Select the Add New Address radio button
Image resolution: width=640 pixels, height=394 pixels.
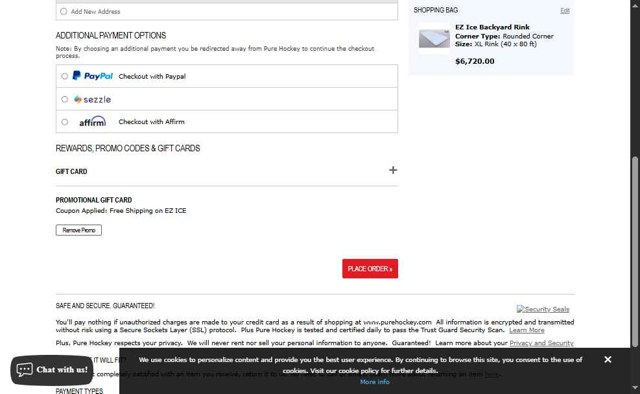(x=64, y=11)
